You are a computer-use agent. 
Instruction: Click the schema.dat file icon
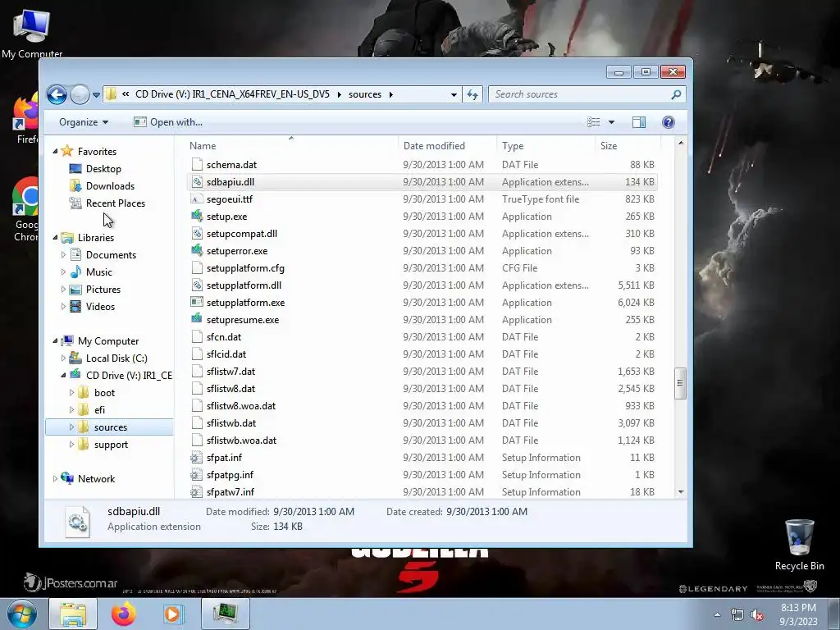pos(197,164)
